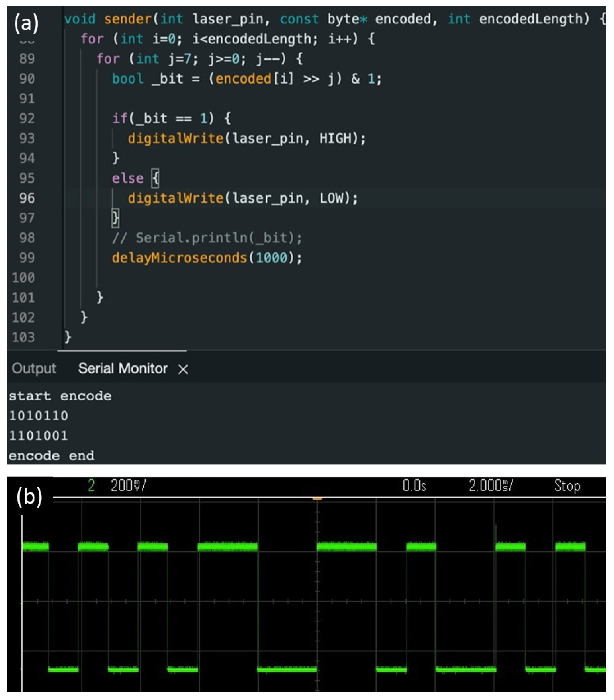The width and height of the screenshot is (614, 700).
Task: Click the 'start encode' line in the monitor
Action: pos(60,396)
